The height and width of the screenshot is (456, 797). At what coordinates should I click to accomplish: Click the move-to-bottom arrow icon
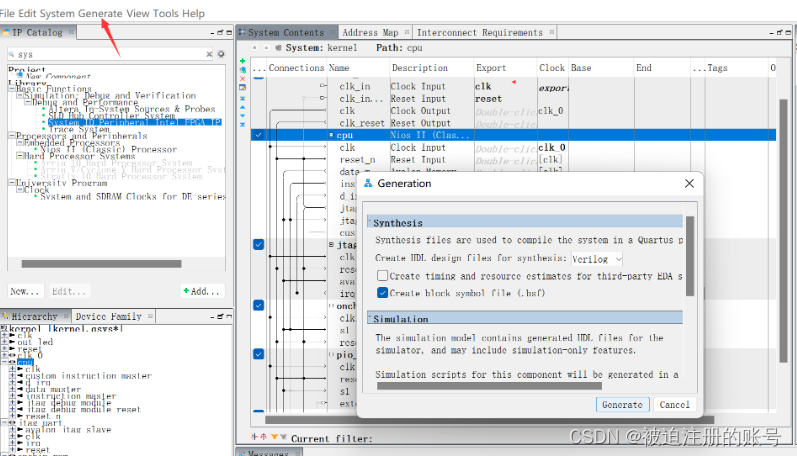[242, 124]
